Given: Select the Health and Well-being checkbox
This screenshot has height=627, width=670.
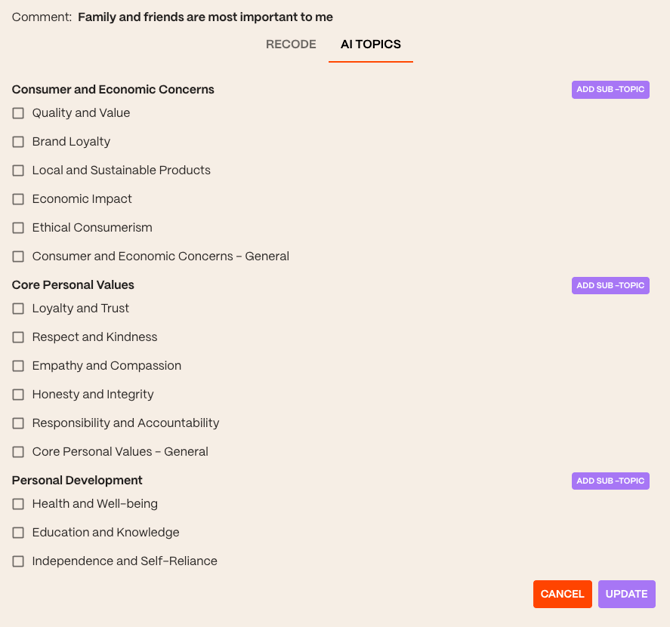Looking at the screenshot, I should point(18,505).
